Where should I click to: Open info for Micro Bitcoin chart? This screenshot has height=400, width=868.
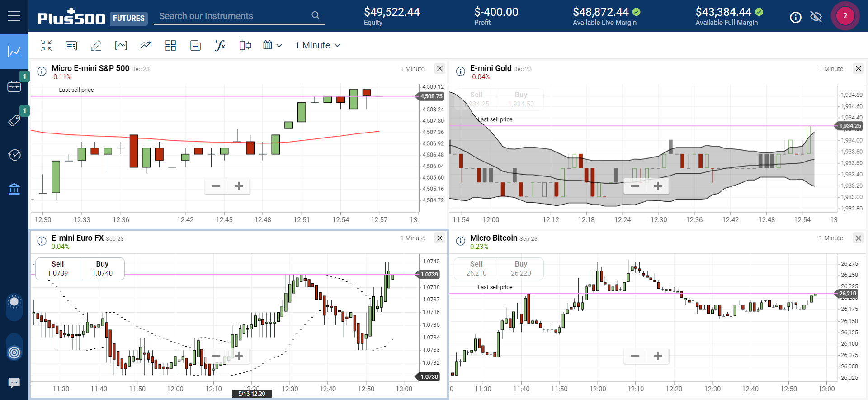click(460, 241)
